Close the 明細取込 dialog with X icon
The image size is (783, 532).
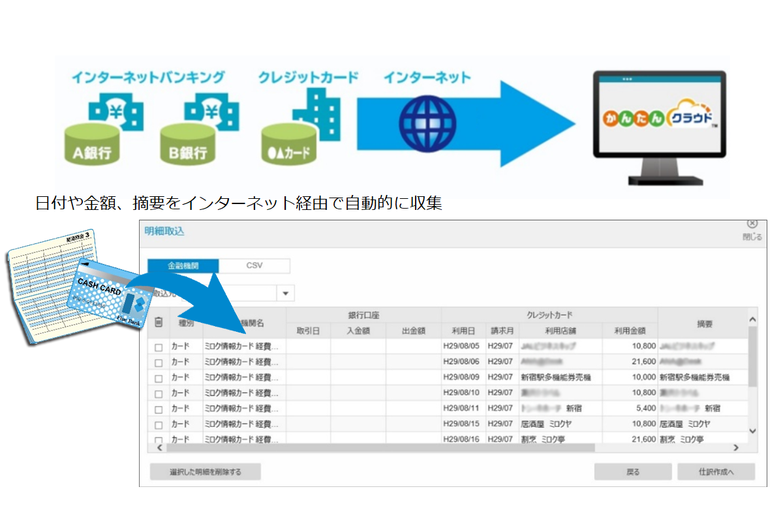click(752, 224)
